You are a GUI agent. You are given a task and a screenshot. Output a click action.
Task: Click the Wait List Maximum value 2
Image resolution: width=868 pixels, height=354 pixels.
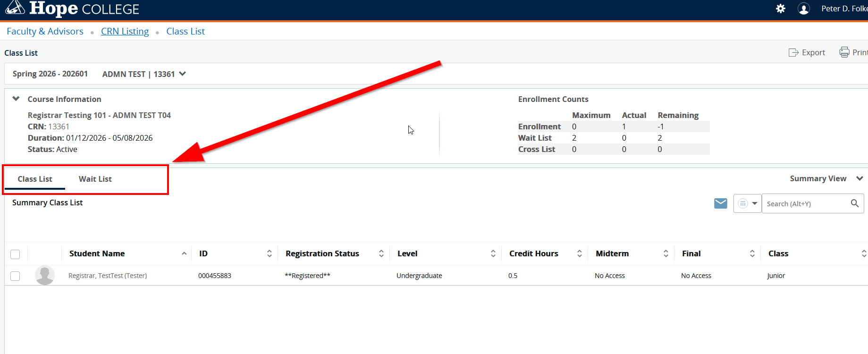pos(574,138)
